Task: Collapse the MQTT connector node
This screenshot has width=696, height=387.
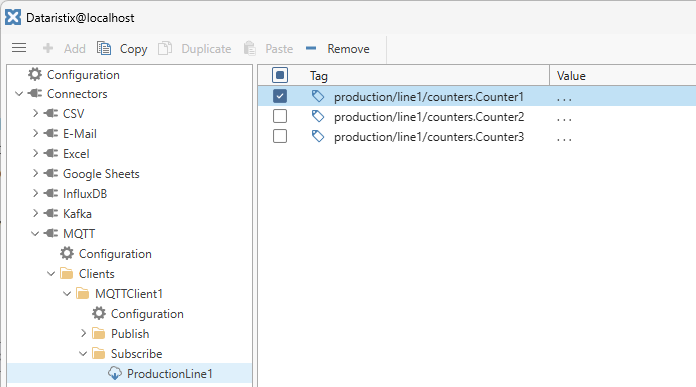Action: tap(35, 233)
